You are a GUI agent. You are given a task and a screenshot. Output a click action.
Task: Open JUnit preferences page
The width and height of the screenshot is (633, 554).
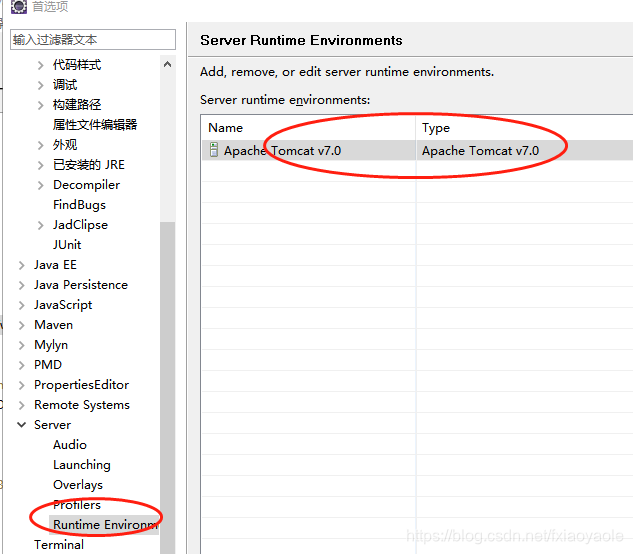tap(67, 245)
